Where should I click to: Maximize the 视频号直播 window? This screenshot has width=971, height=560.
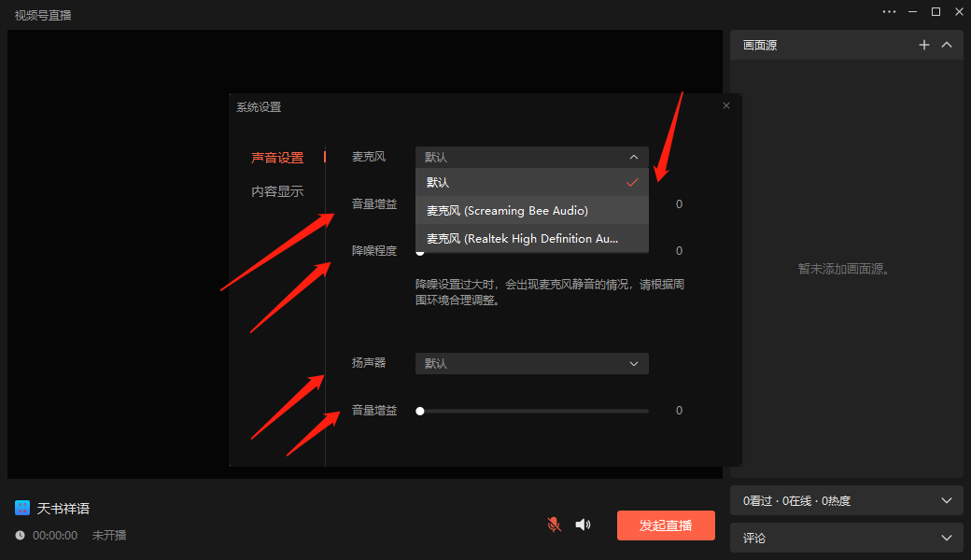936,12
